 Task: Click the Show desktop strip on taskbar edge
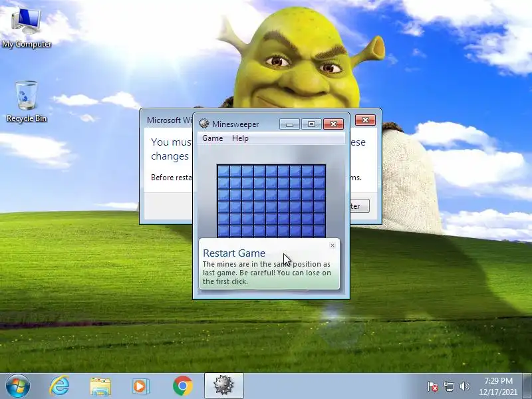tap(527, 386)
